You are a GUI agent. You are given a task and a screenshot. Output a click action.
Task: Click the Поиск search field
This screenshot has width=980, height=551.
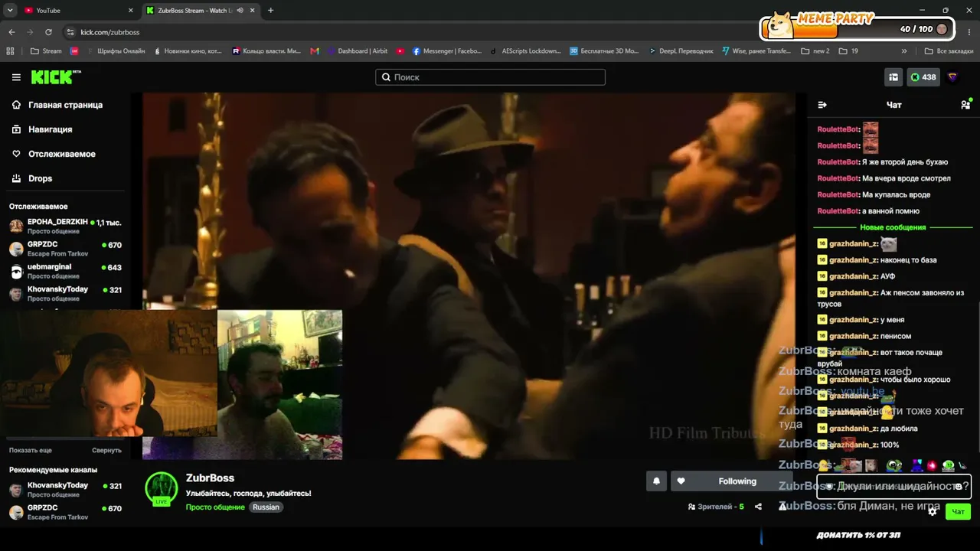point(490,77)
